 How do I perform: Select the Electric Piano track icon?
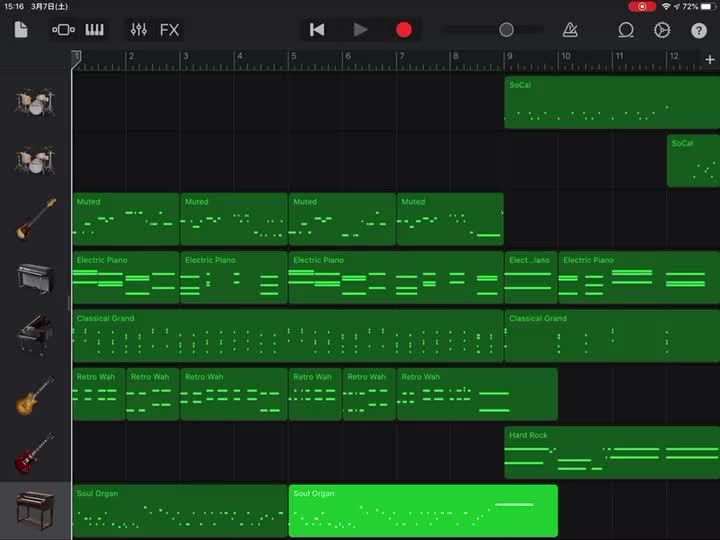pyautogui.click(x=35, y=277)
